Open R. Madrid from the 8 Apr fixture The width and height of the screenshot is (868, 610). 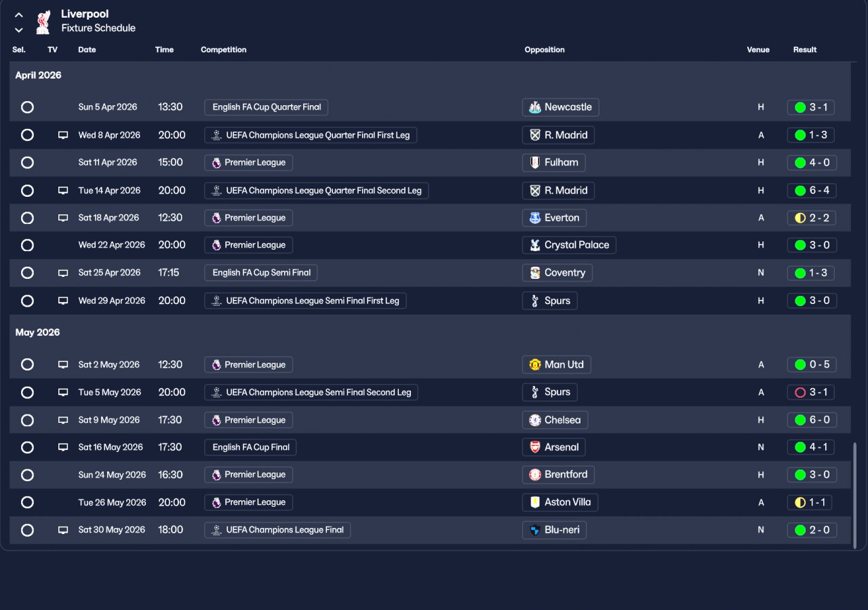(558, 135)
